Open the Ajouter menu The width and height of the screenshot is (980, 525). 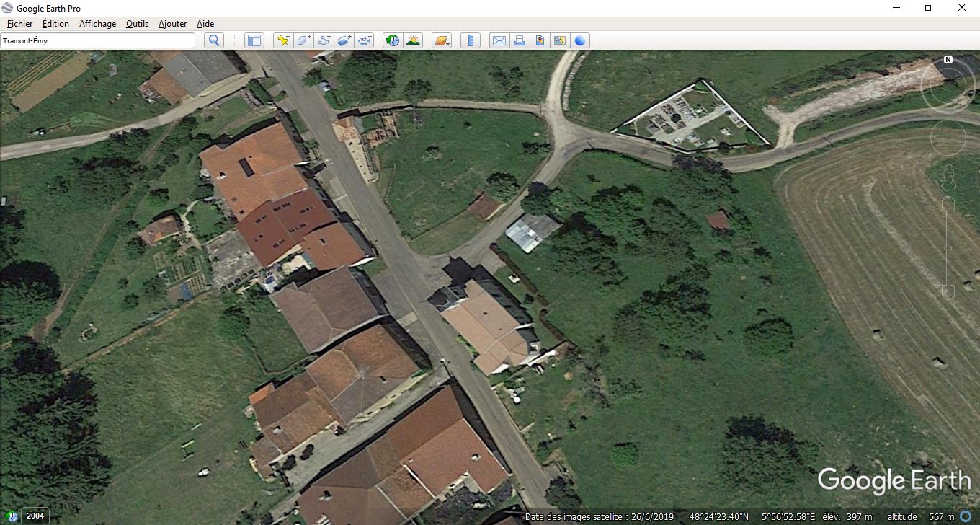[x=172, y=24]
